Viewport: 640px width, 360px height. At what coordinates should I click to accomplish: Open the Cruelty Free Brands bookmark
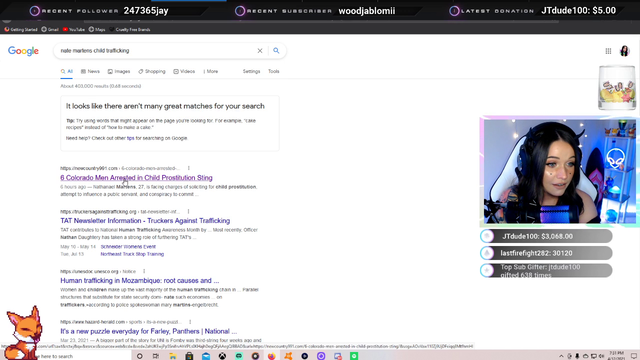coord(130,29)
